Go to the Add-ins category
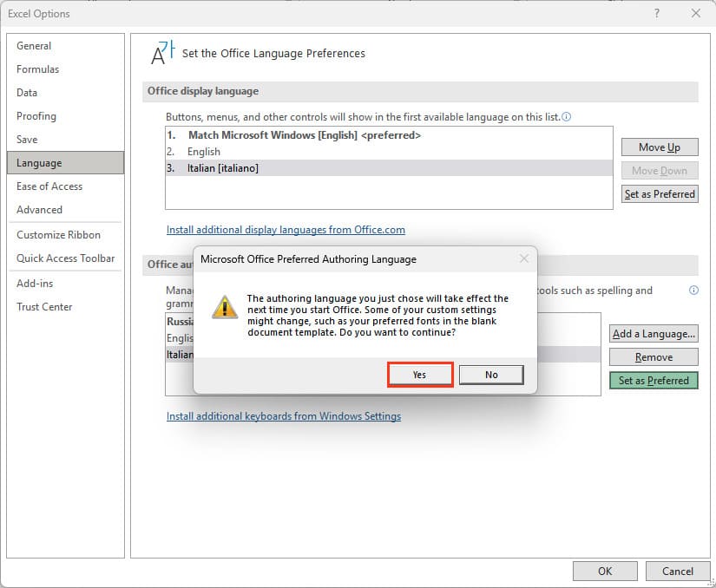Screen dimensions: 716x588 click(65, 284)
